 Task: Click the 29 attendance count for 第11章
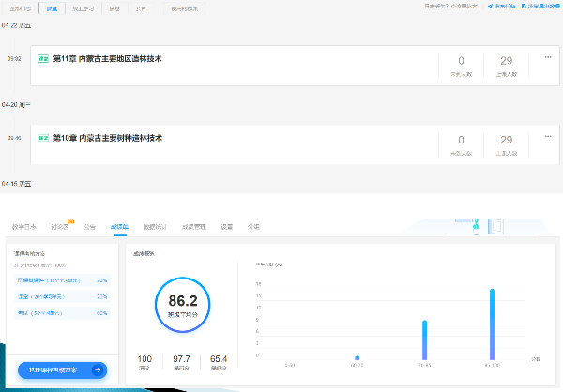point(507,61)
